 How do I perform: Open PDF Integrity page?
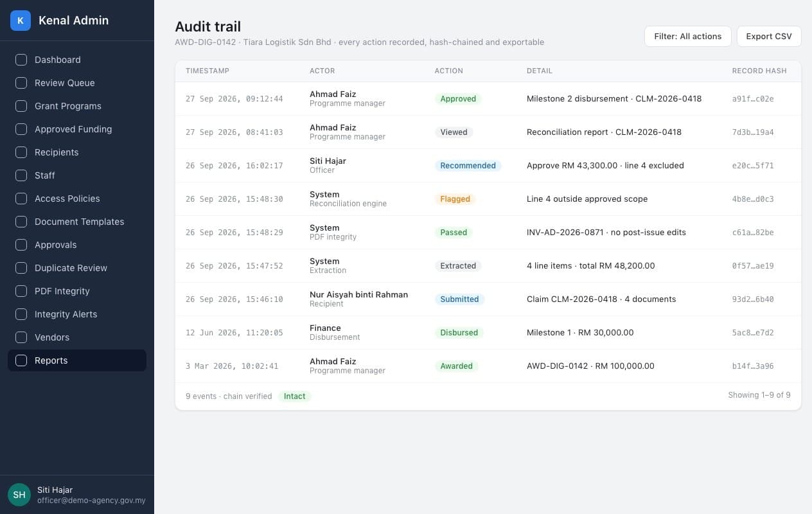[x=77, y=291]
